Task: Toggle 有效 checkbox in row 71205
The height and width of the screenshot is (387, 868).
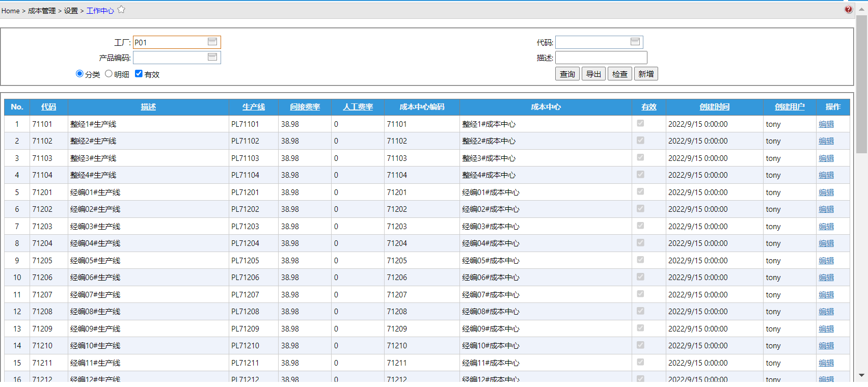Action: pos(640,260)
